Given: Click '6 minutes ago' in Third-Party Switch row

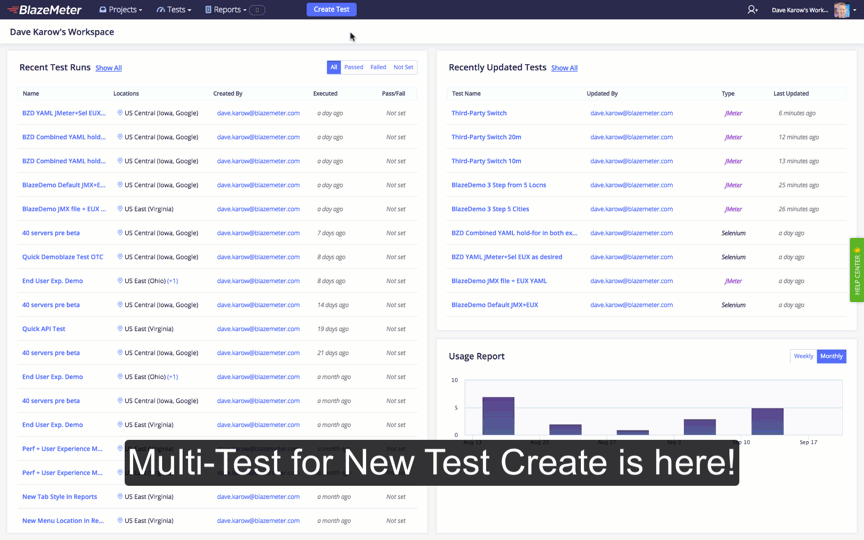Looking at the screenshot, I should coord(797,113).
